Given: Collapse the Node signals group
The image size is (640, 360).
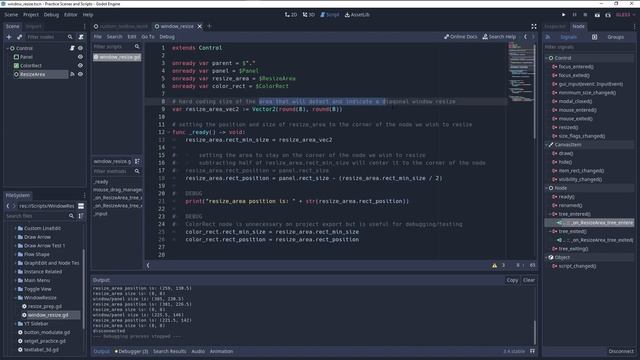Looking at the screenshot, I should (x=547, y=188).
